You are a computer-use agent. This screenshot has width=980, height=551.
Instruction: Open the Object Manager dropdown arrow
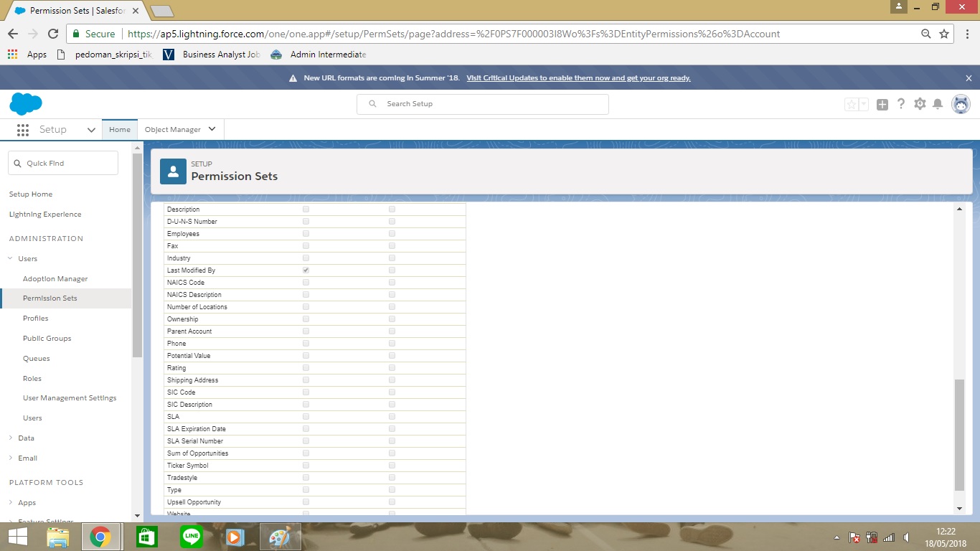[x=212, y=129]
